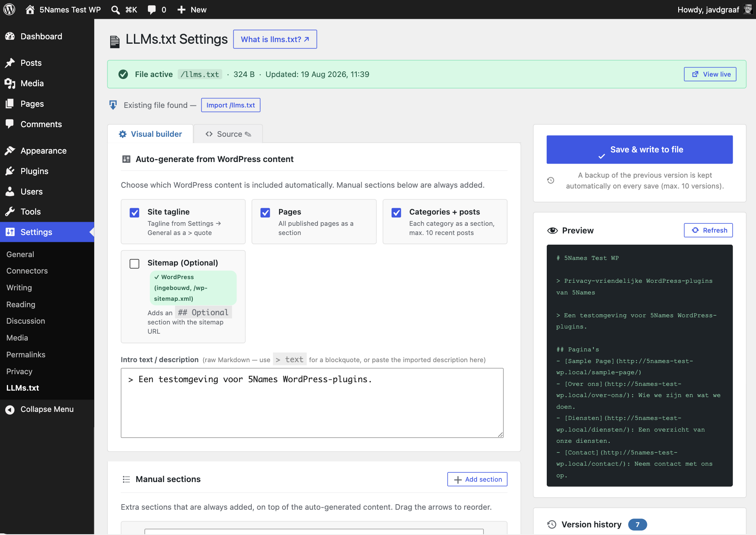This screenshot has height=535, width=756.
Task: Click Save & write to file button
Action: 639,150
